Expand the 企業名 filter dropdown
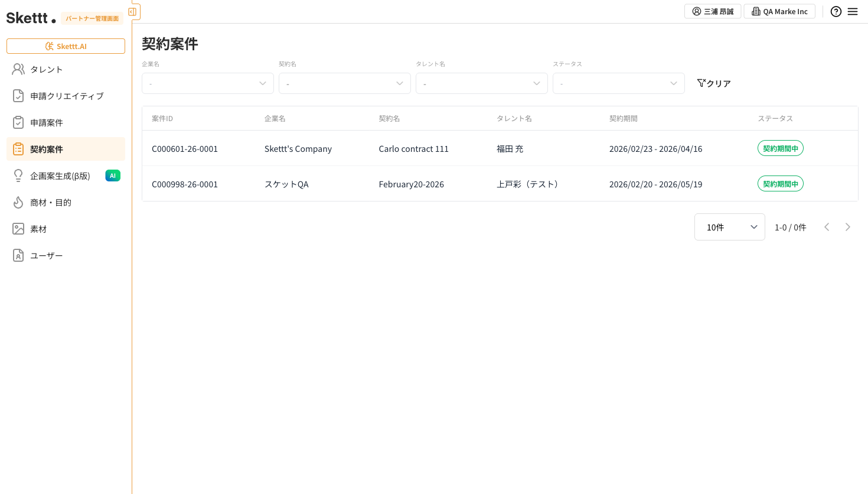868x494 pixels. point(207,83)
